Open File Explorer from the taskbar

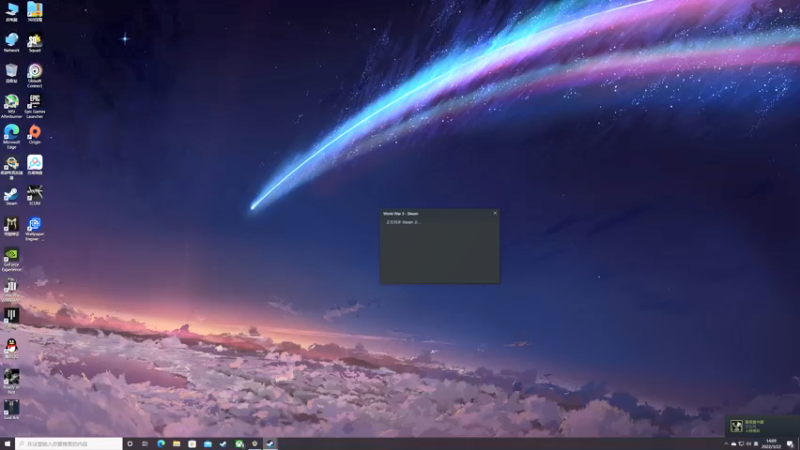(177, 444)
